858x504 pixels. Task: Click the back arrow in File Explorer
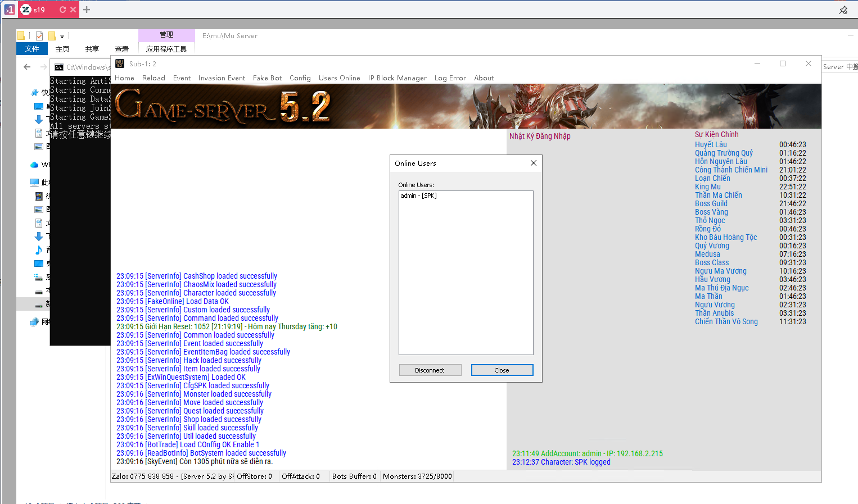27,67
